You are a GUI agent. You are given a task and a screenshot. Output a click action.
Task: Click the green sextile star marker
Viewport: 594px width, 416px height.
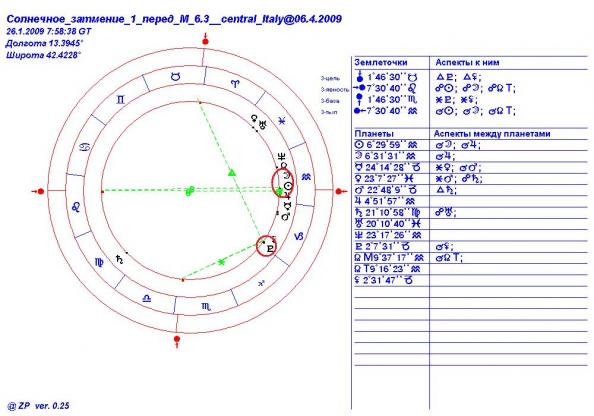click(x=221, y=262)
